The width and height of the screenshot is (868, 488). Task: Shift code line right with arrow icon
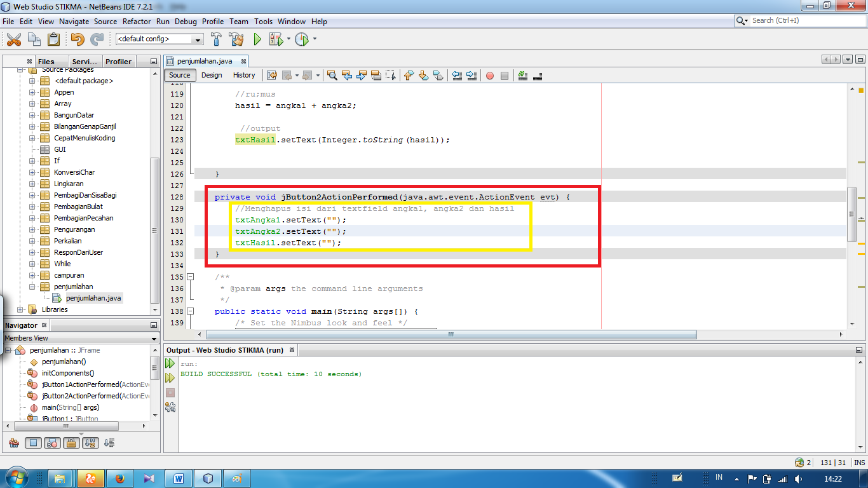(471, 76)
